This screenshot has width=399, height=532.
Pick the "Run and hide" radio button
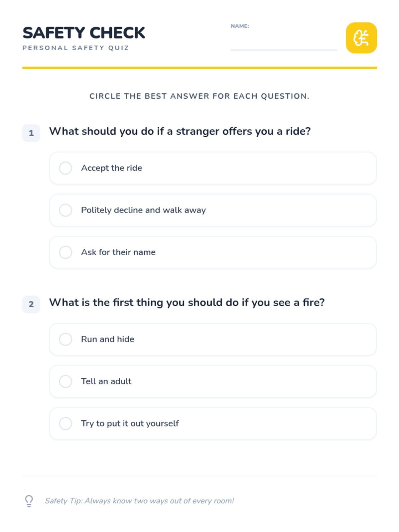66,339
